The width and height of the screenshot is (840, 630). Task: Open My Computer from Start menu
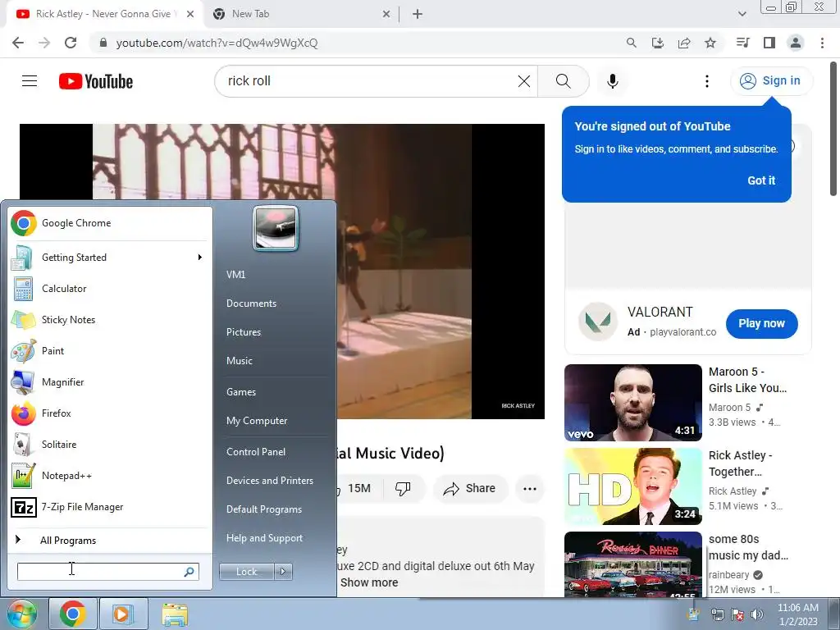point(257,421)
